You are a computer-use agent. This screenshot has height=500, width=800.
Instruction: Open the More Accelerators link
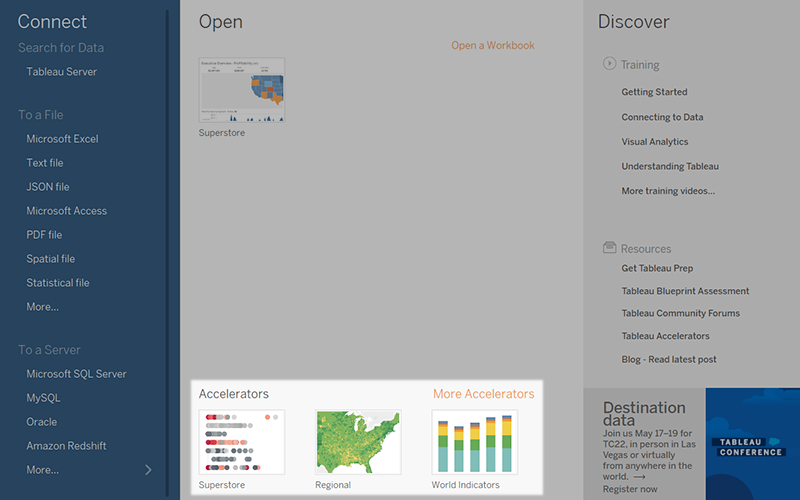pos(483,394)
